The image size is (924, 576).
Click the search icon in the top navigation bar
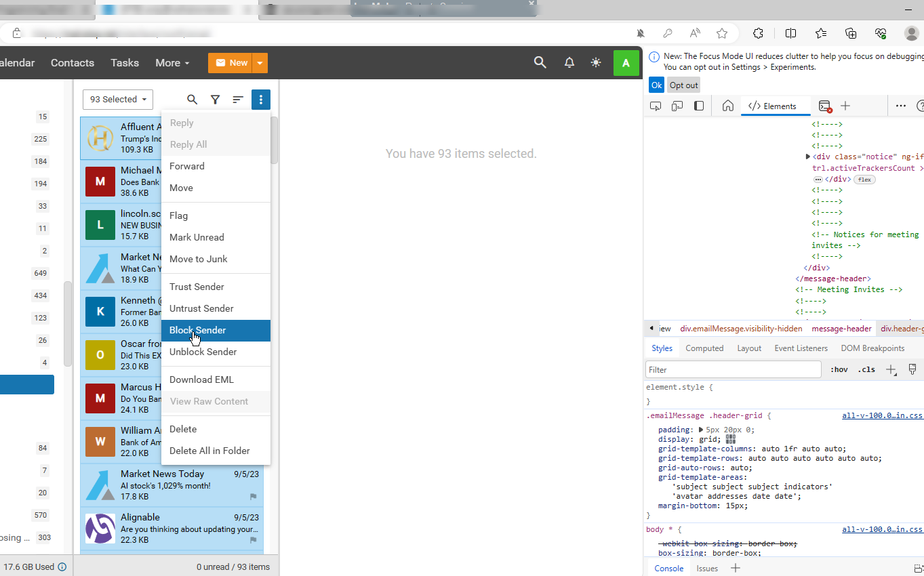click(540, 62)
